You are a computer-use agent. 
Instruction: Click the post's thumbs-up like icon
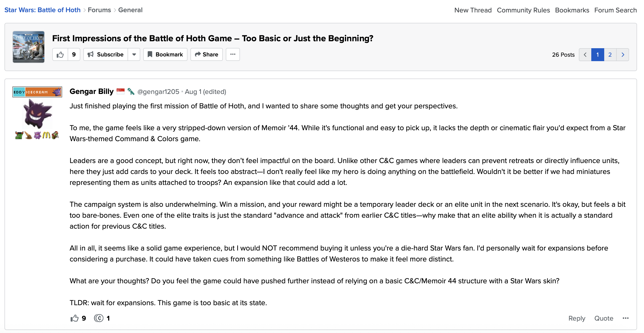[x=74, y=318]
